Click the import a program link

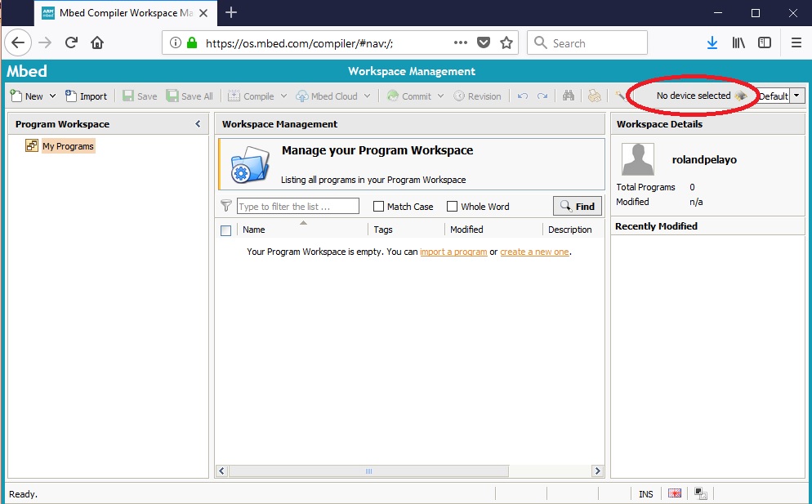click(453, 252)
